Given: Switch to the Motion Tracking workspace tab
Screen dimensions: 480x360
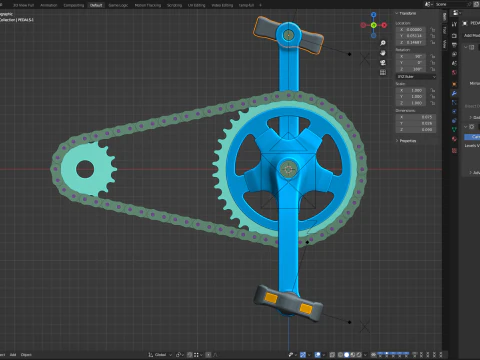Looking at the screenshot, I should point(148,5).
